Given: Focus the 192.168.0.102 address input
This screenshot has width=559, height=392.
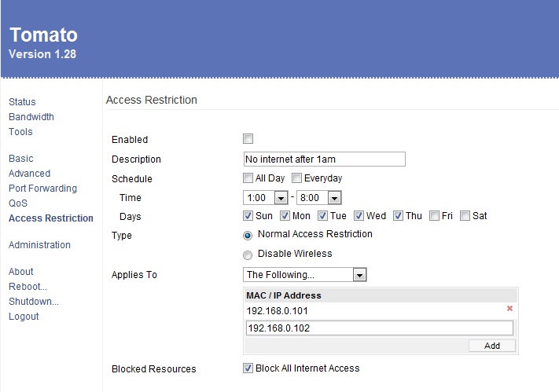Looking at the screenshot, I should pyautogui.click(x=378, y=328).
